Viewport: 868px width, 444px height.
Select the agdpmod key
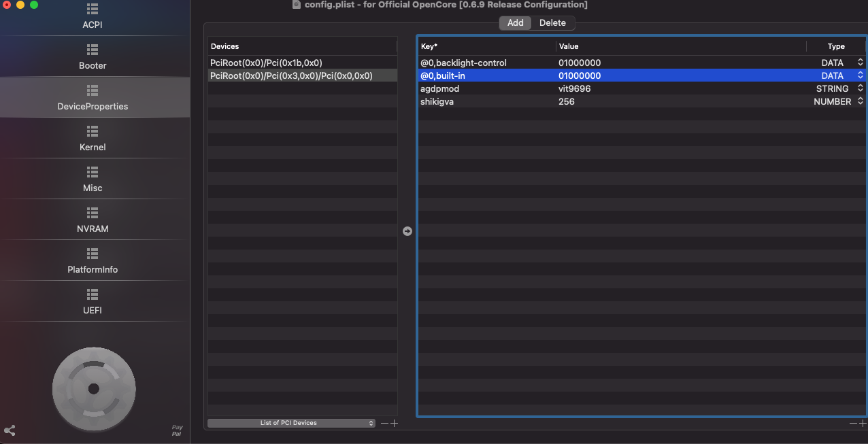[439, 88]
